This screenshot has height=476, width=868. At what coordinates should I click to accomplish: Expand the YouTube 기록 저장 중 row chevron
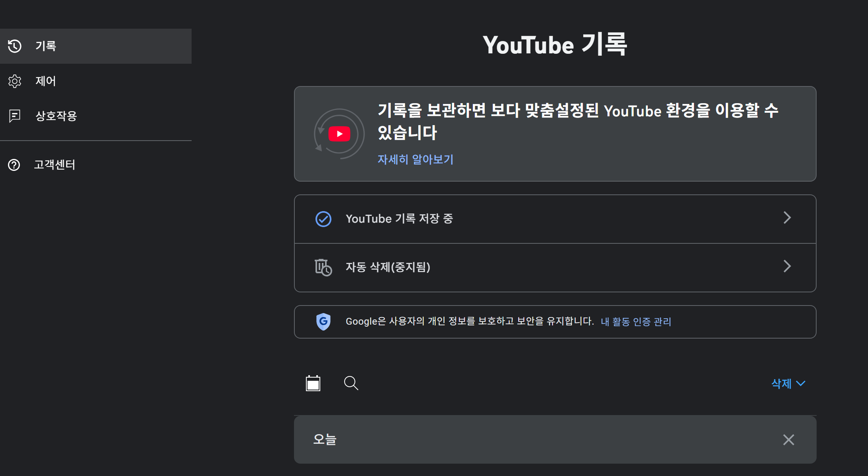click(x=787, y=218)
